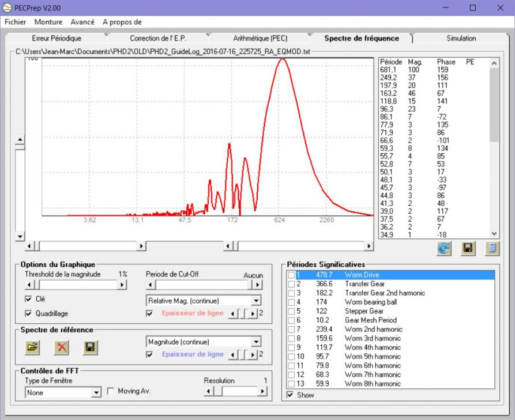Viewport: 515px width, 420px height.
Task: Click period list scrollbar up arrow
Action: click(494, 63)
